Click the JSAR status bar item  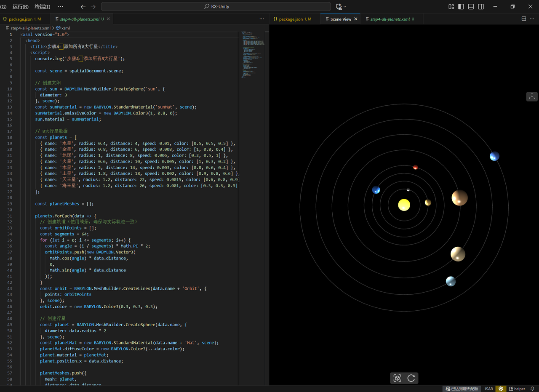(x=488, y=389)
